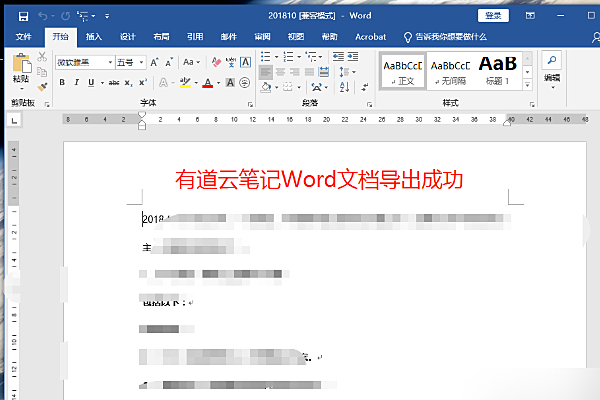Clear all formatting with eraser icon
This screenshot has height=400, width=600.
216,62
